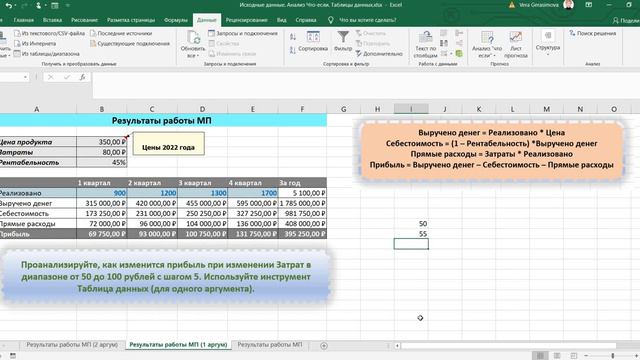Screen dimensions: 640x360
Task: Open the Name Box dropdown arrow
Action: pyautogui.click(x=25, y=77)
